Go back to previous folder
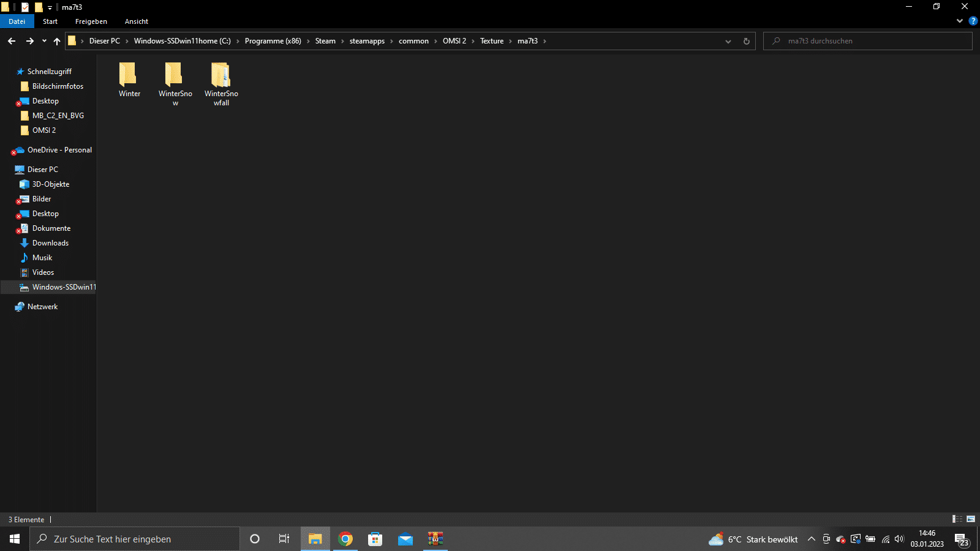 click(12, 41)
